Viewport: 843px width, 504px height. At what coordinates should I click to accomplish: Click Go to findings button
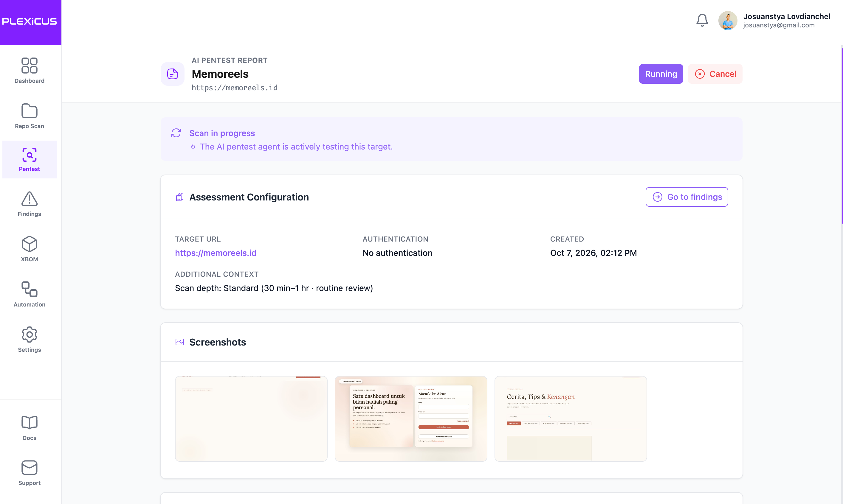click(687, 197)
